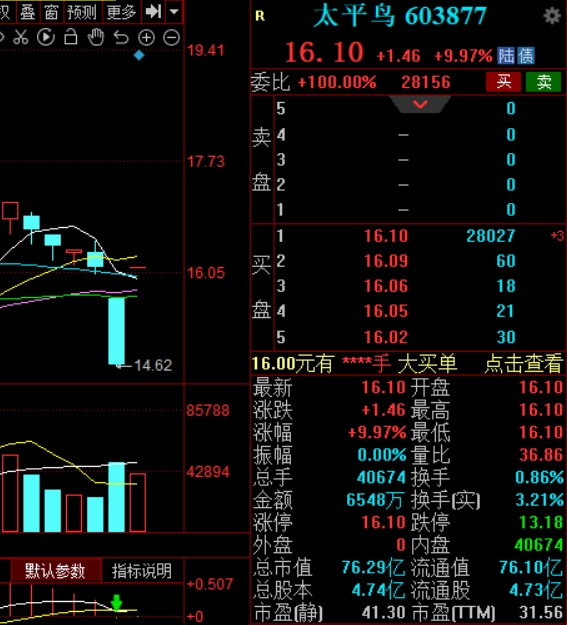Select the 叠 toolbar item
Screen dimensions: 567x625
28,12
